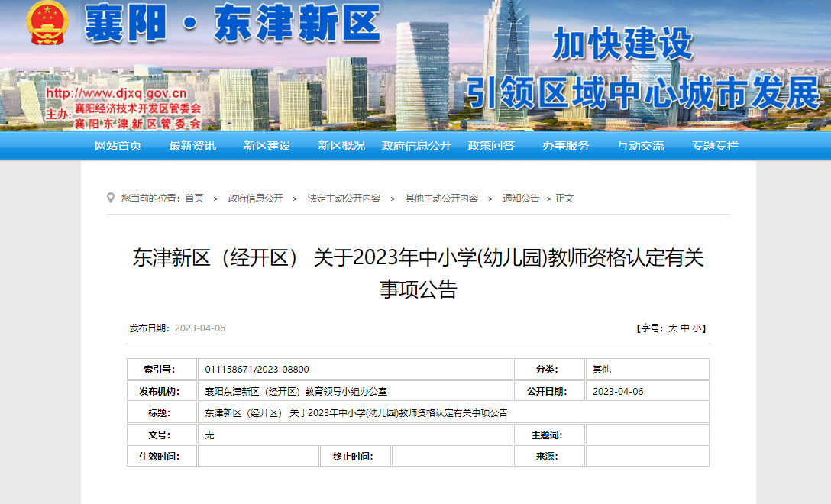Screen dimensions: 831x504
Task: Click the 通知公告 breadcrumb link
Action: pyautogui.click(x=520, y=199)
